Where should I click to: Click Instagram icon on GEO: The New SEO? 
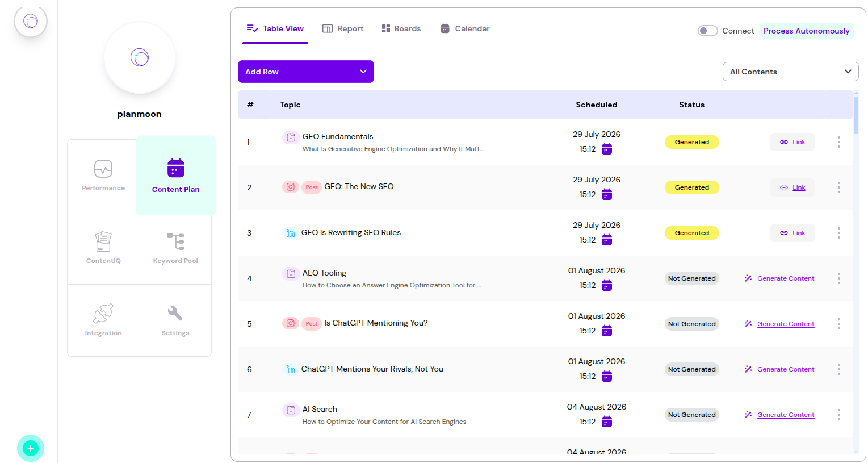point(291,187)
